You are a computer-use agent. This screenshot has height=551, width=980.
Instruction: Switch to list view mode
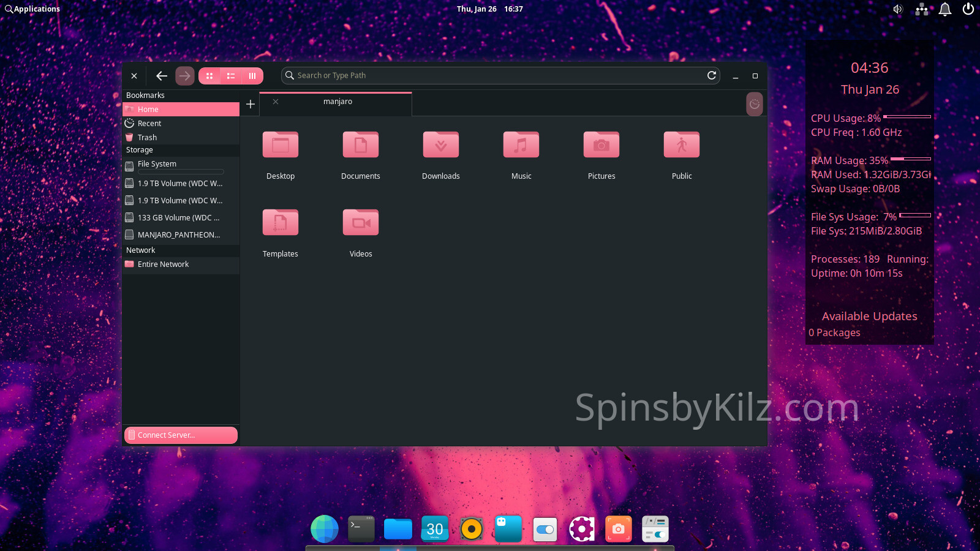[x=231, y=76]
